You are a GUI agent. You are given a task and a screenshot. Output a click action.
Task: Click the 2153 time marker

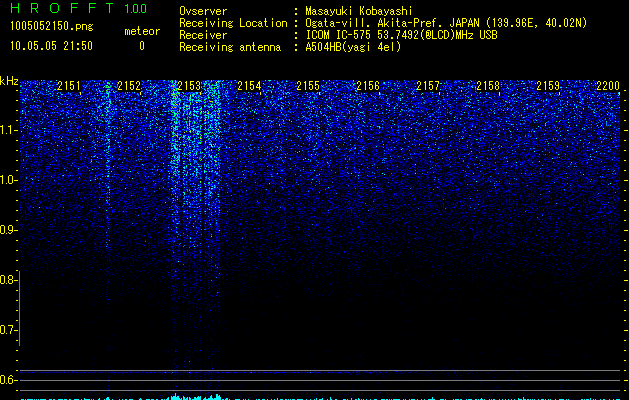[189, 86]
